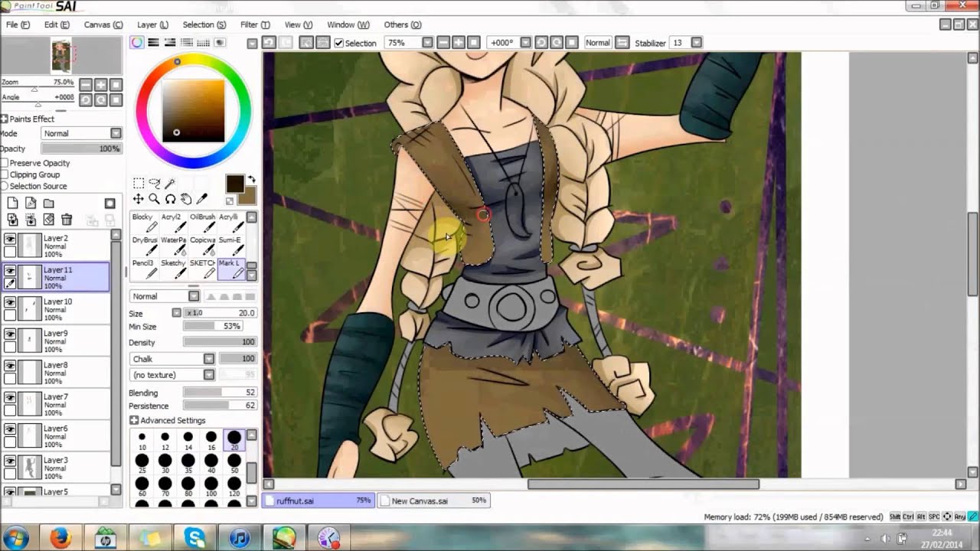Image resolution: width=980 pixels, height=551 pixels.
Task: Select the Rotate view tool
Action: tap(170, 199)
